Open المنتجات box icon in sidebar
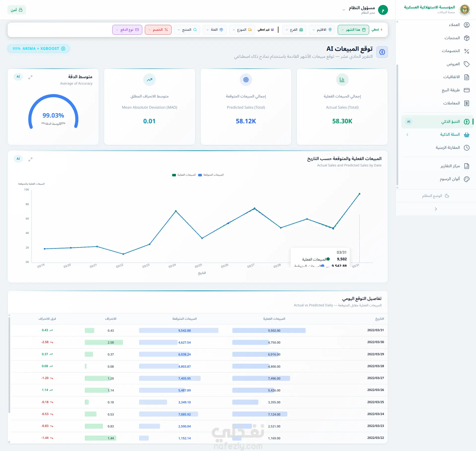Viewport: 476px width, 451px height. coord(467,38)
